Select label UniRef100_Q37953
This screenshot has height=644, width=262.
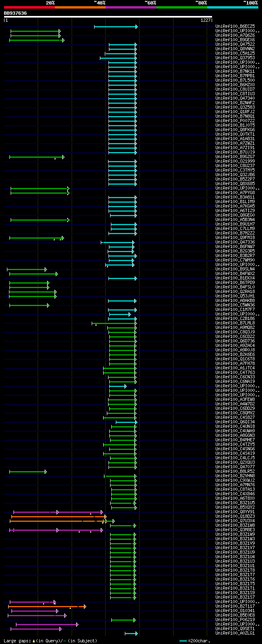coord(235,58)
